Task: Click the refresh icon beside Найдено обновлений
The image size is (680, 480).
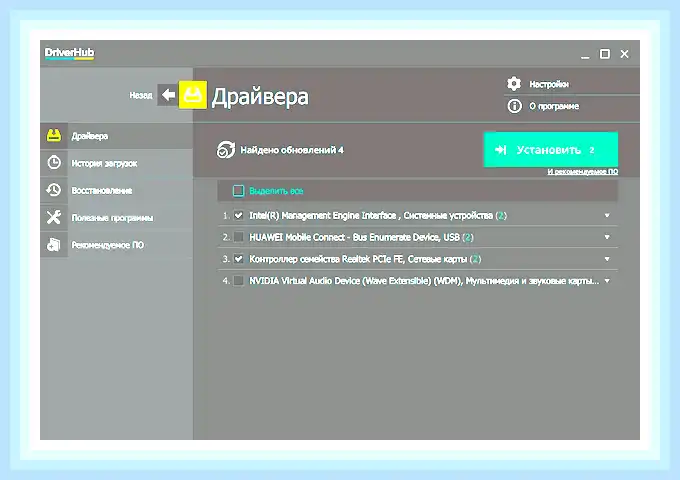Action: [x=226, y=150]
